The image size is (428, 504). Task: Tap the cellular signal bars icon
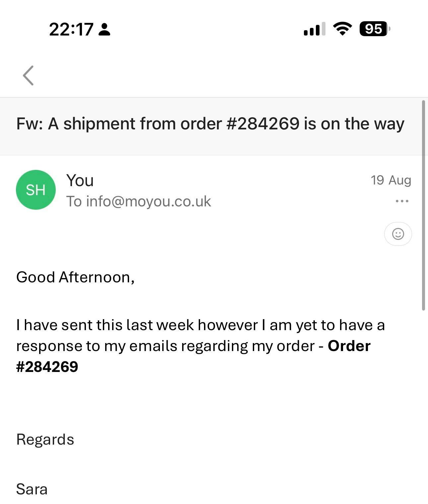coord(314,29)
